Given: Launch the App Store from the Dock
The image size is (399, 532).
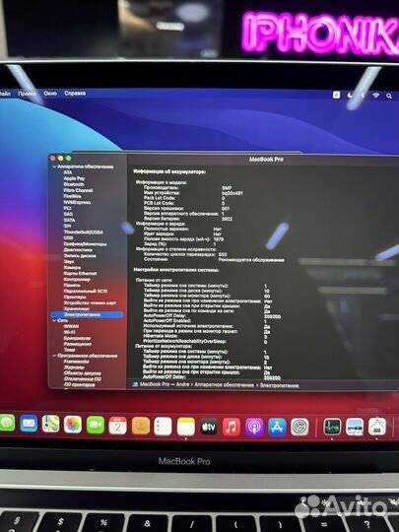Looking at the screenshot, I should tap(277, 427).
